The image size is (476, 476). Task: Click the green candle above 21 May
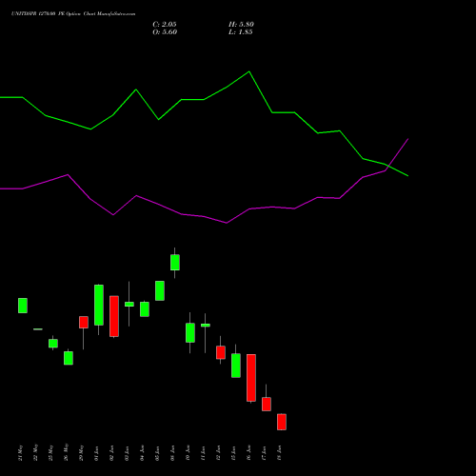pos(23,306)
